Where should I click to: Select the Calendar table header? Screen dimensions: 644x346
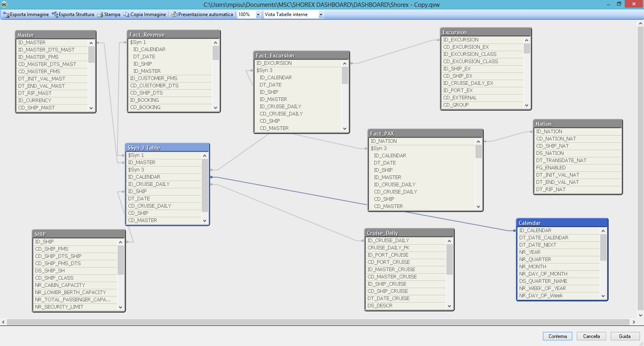(x=561, y=223)
